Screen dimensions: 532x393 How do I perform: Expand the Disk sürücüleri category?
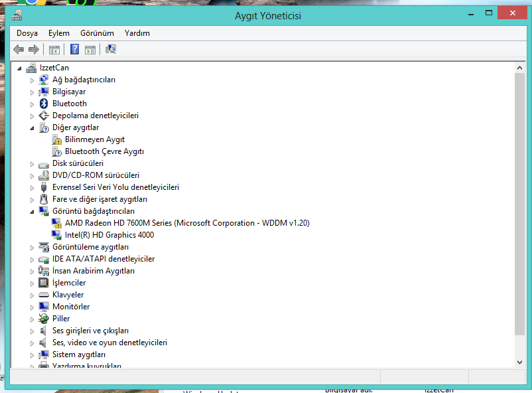click(x=32, y=164)
